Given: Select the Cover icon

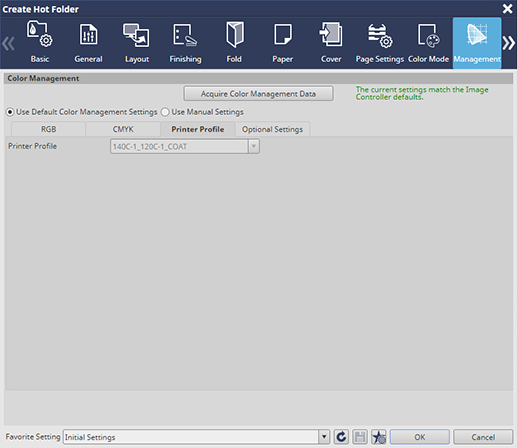Looking at the screenshot, I should [331, 43].
